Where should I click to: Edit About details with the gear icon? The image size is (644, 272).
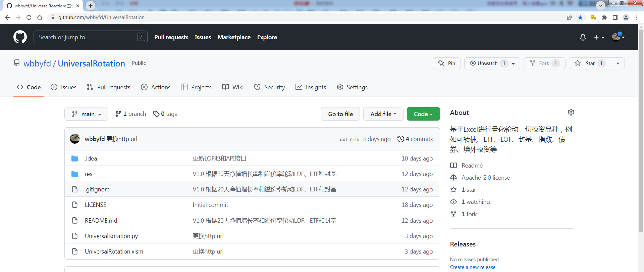coord(571,112)
